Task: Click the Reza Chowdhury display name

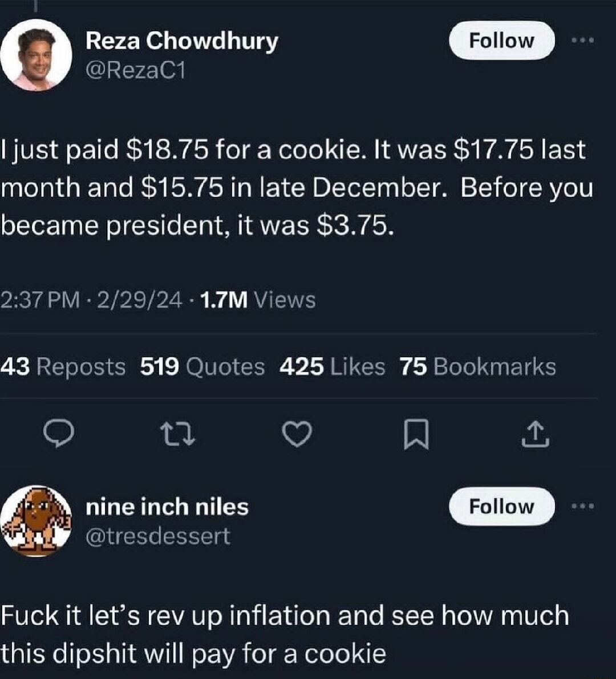Action: 181,41
